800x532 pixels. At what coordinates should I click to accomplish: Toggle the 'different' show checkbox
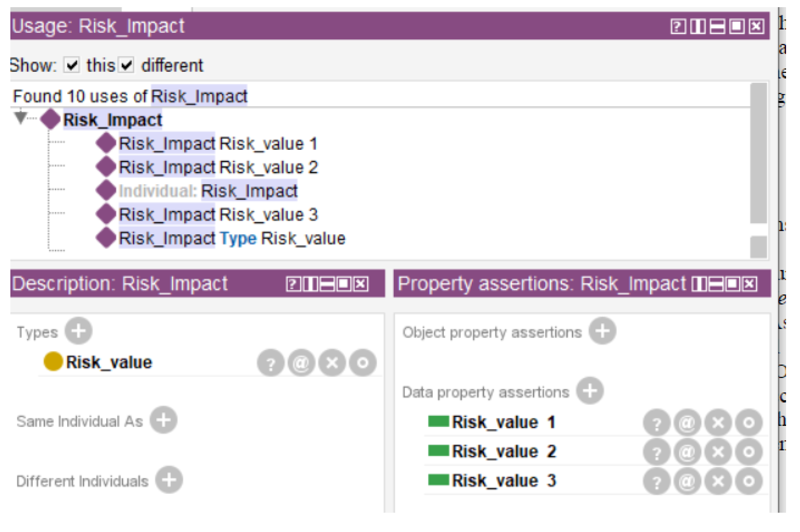click(127, 65)
